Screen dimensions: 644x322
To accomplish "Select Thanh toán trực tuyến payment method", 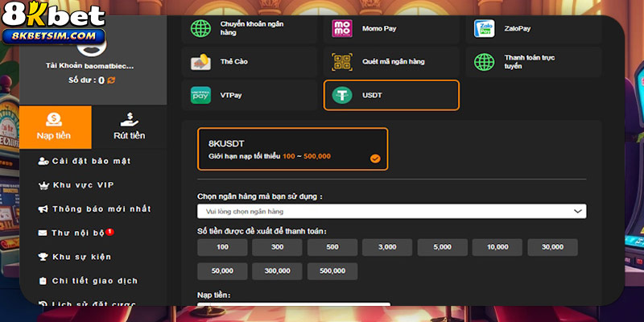I will [x=534, y=62].
